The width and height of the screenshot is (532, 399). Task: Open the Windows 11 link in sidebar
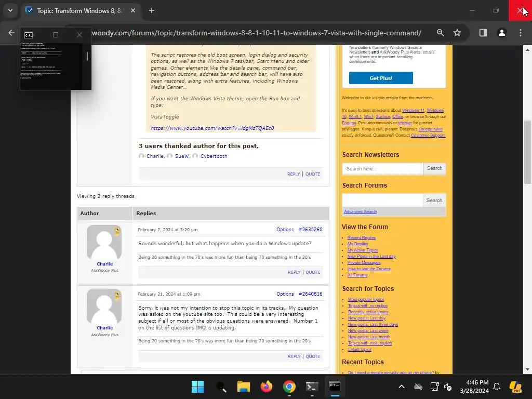(x=413, y=110)
